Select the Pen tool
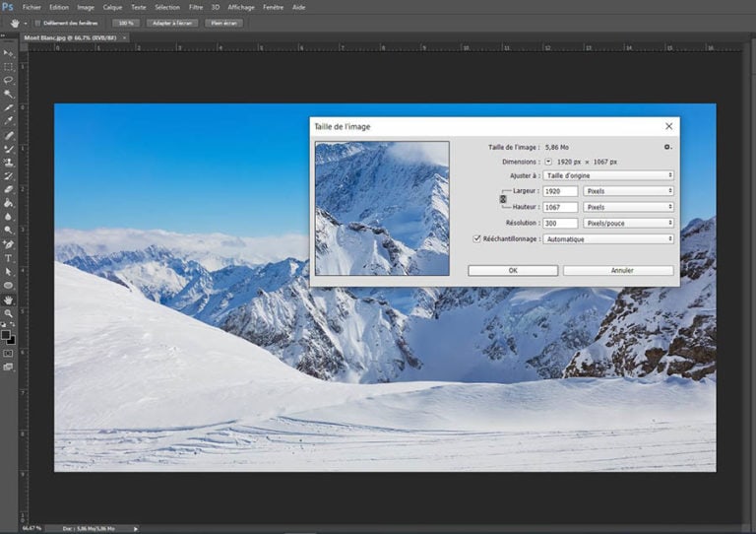Image resolution: width=756 pixels, height=534 pixels. (x=8, y=244)
